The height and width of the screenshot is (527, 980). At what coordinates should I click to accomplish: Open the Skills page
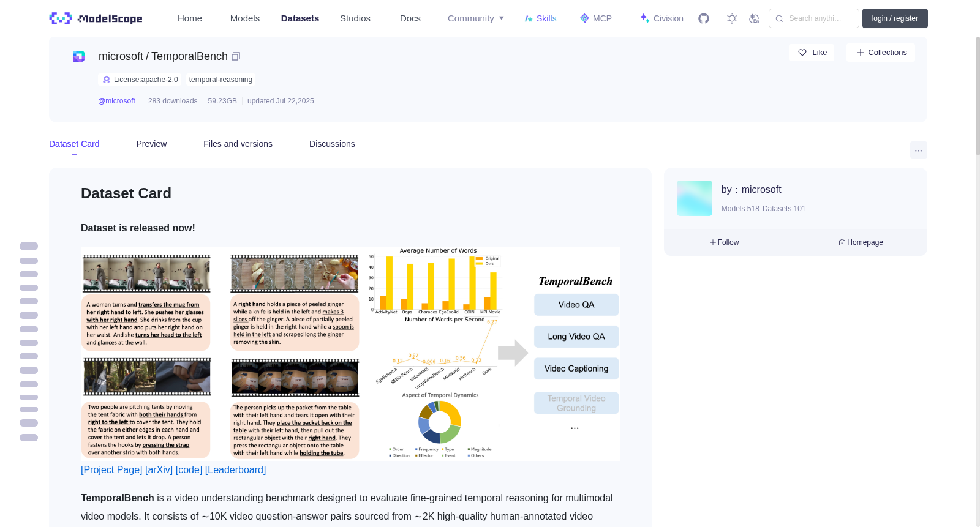pos(541,18)
